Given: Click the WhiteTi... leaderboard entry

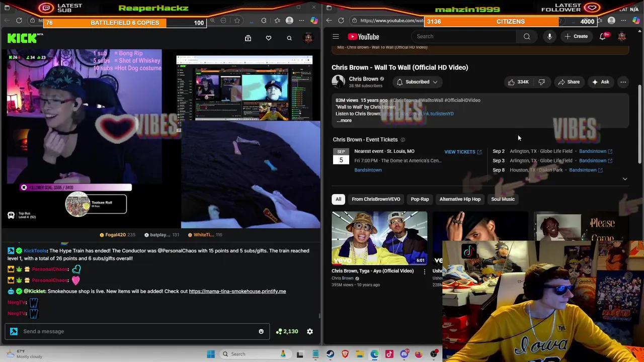Looking at the screenshot, I should [205, 235].
